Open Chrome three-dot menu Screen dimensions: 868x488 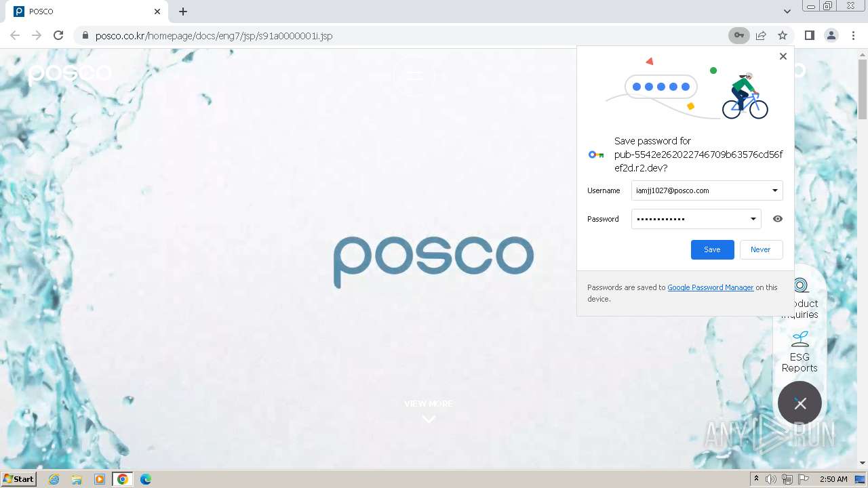[x=854, y=35]
